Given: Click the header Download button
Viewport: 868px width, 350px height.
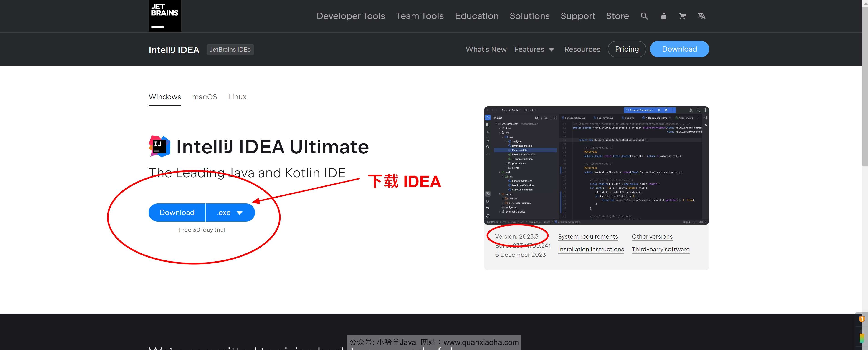Looking at the screenshot, I should click(x=679, y=49).
